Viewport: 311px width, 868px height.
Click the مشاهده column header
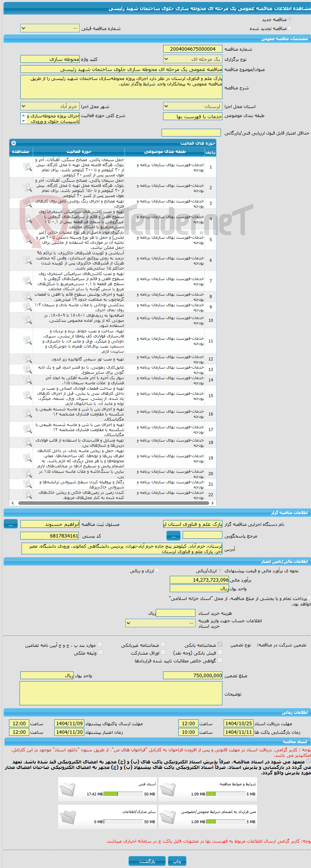pyautogui.click(x=21, y=152)
